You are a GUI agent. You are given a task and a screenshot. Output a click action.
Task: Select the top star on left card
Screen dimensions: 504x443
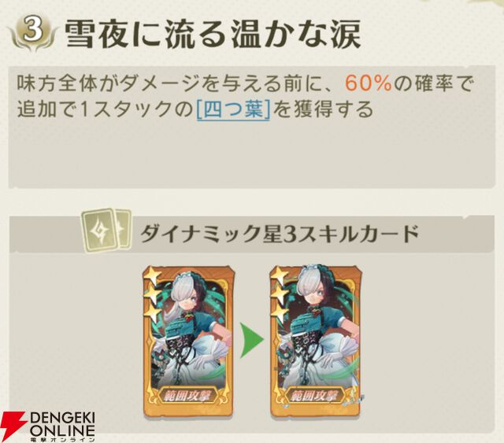point(151,276)
